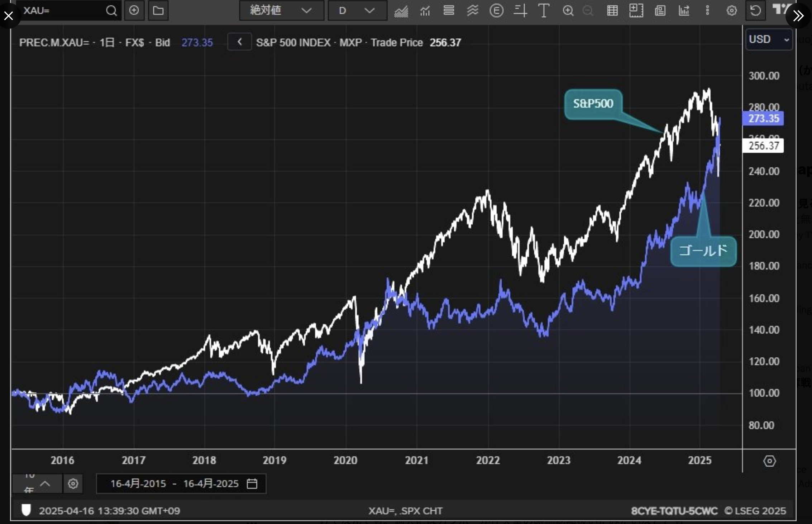Viewport: 812px width, 524px height.
Task: Open the calendar icon in date range
Action: [252, 484]
